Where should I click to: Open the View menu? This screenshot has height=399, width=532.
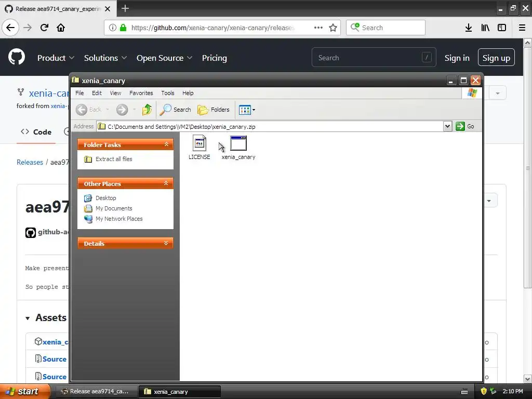click(115, 93)
